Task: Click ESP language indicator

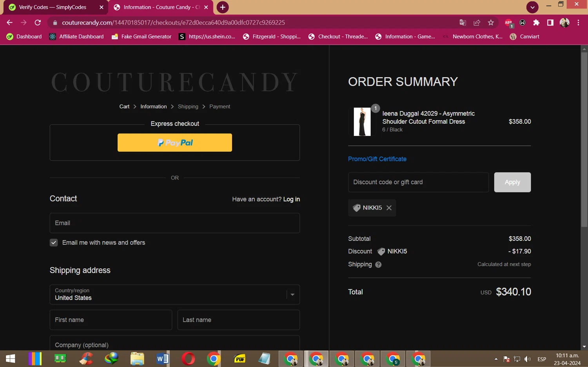Action: [542, 359]
